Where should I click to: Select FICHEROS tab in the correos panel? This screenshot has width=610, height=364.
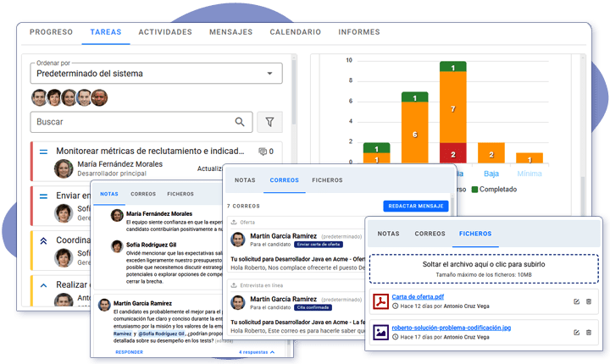pyautogui.click(x=327, y=180)
